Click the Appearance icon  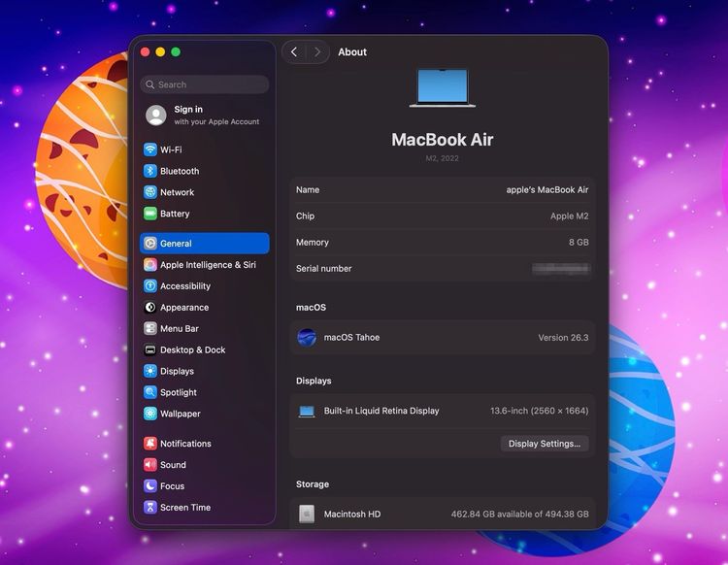click(x=149, y=308)
